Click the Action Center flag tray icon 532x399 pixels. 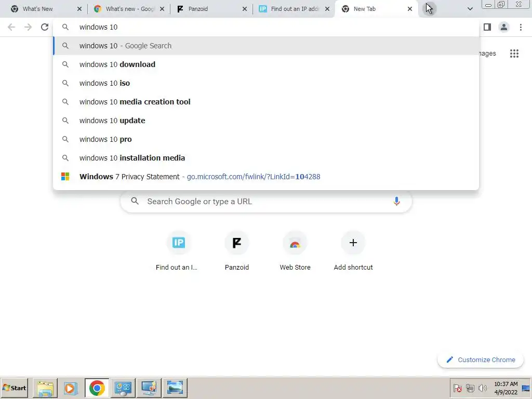point(457,388)
